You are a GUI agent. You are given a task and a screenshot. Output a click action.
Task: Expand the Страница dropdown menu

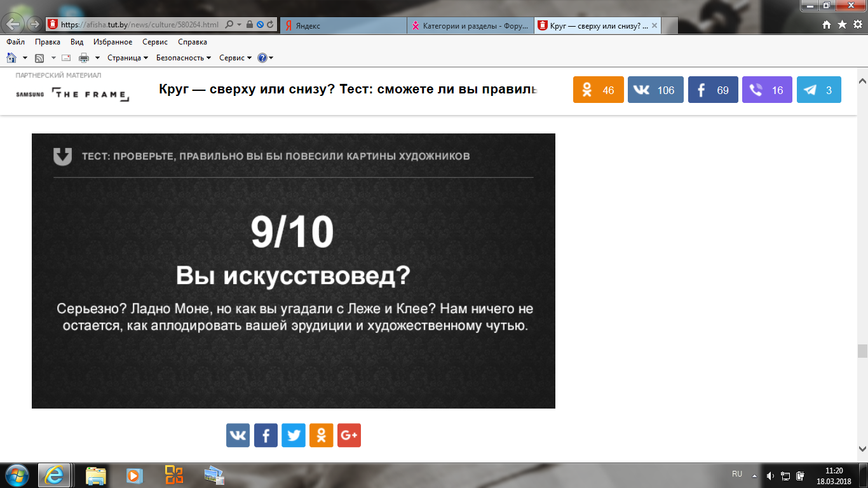[x=127, y=58]
